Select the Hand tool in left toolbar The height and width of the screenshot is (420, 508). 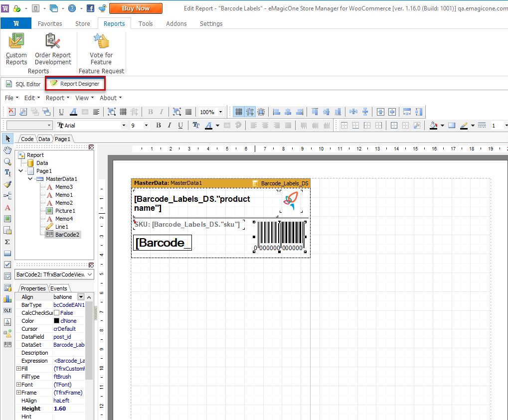pos(7,150)
